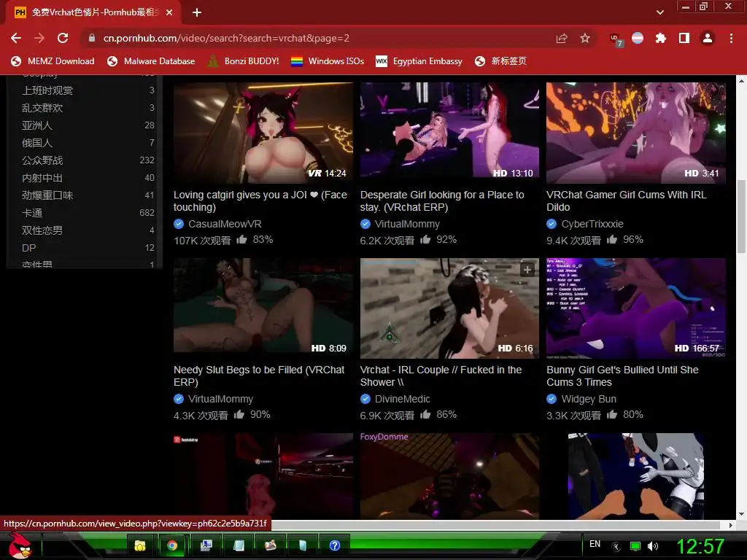
Task: Select the 俄国人 category
Action: (88, 142)
